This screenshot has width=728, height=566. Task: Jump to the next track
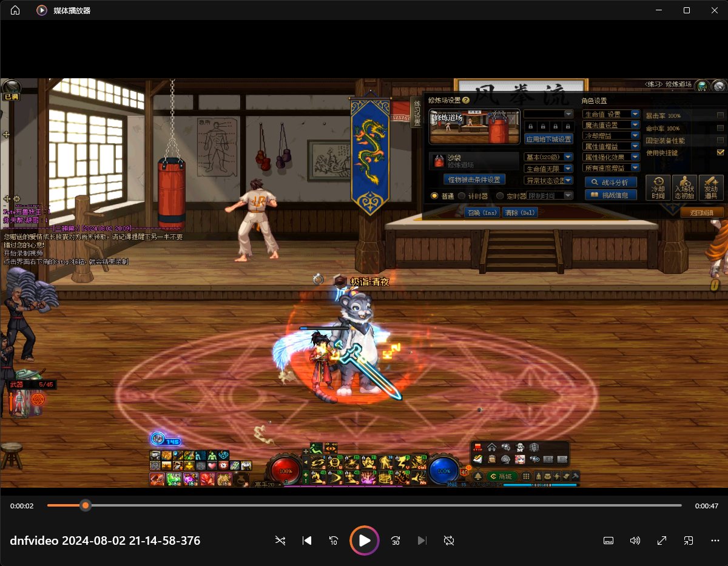[x=423, y=541]
